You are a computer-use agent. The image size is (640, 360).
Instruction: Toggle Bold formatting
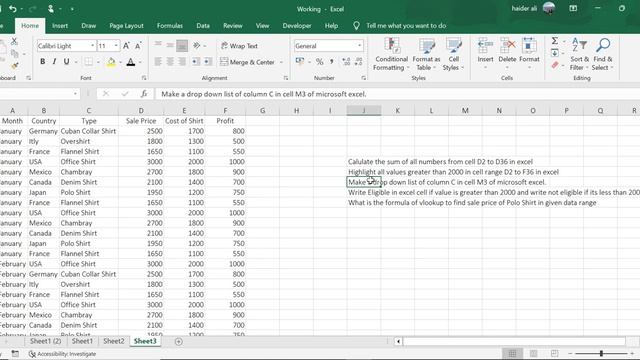pyautogui.click(x=42, y=62)
